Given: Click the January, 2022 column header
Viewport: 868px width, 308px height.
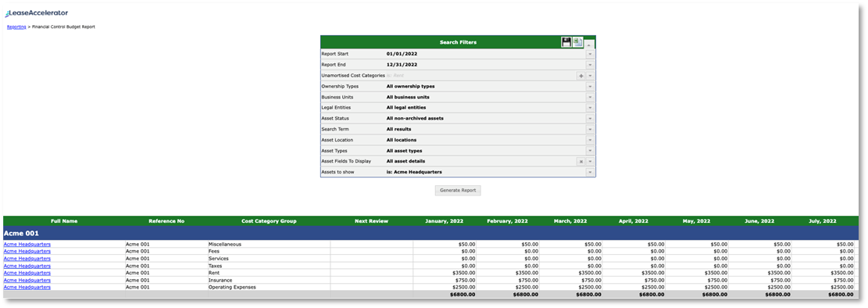Looking at the screenshot, I should pos(444,221).
